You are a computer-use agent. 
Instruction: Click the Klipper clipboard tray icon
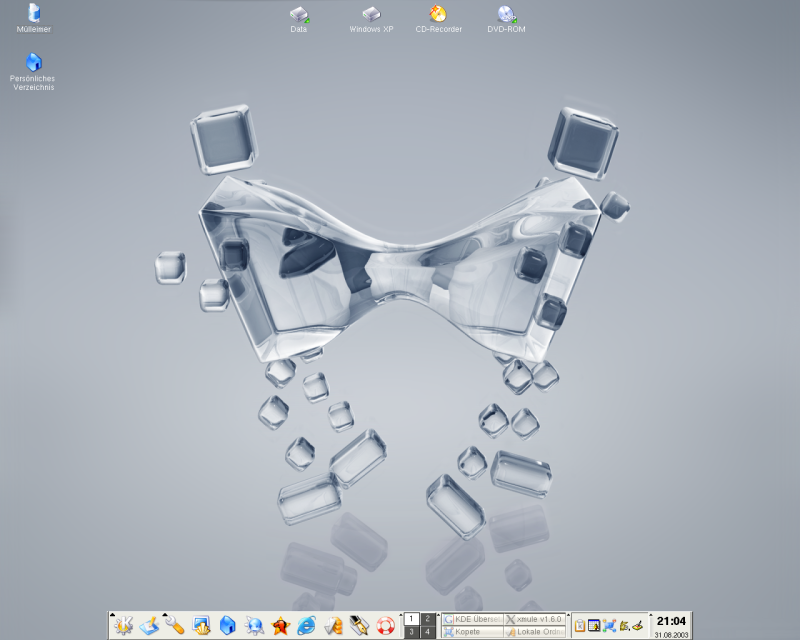tap(580, 626)
